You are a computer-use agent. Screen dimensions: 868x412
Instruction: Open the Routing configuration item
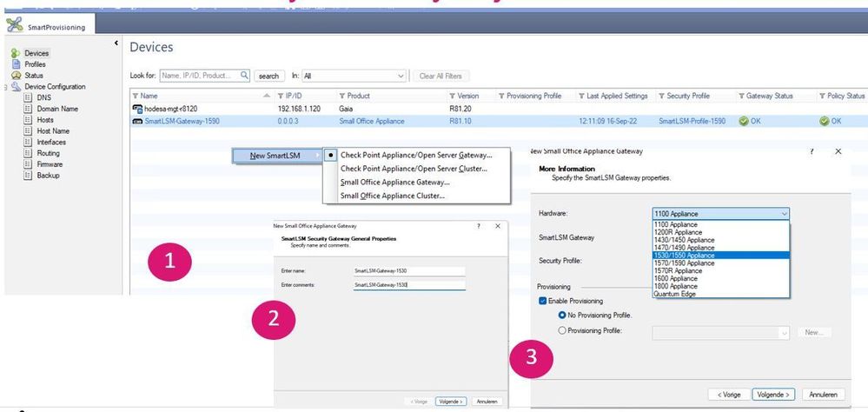(x=49, y=153)
